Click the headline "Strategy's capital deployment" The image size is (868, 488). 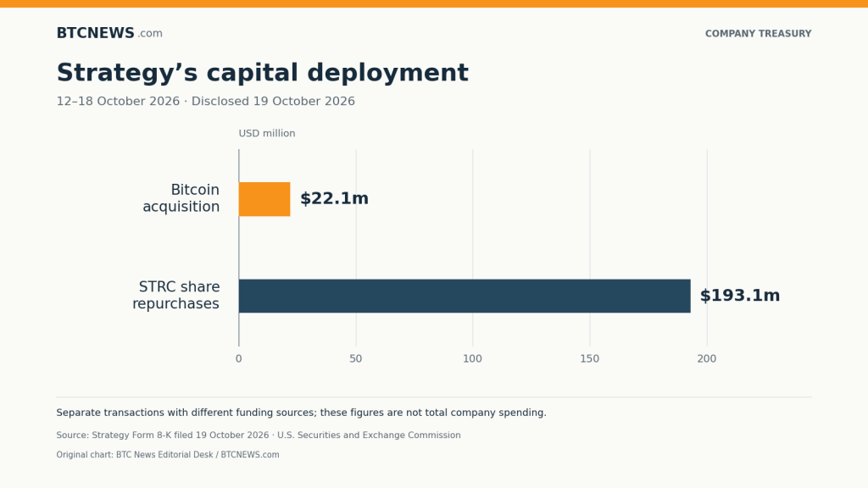click(263, 73)
